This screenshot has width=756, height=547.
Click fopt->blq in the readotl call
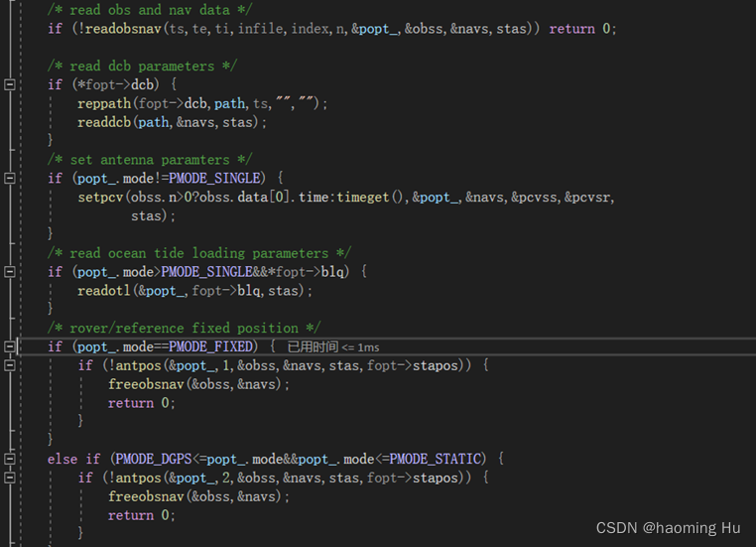226,291
